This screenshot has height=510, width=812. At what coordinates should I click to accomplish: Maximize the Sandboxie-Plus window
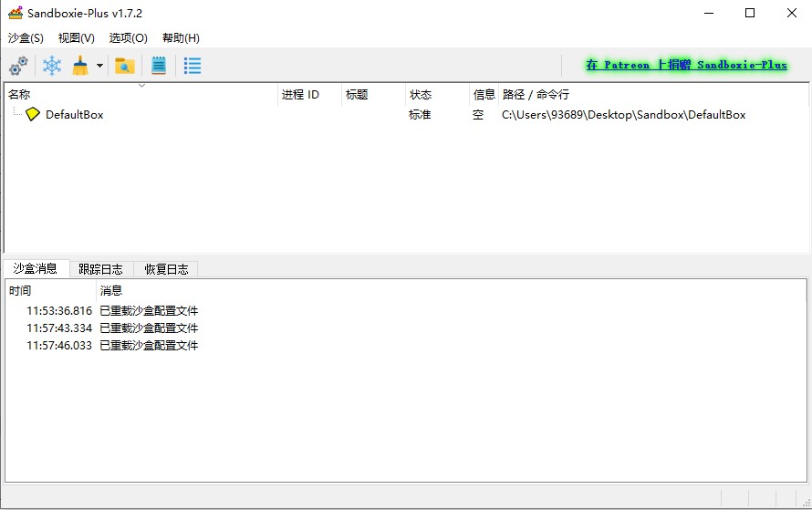[750, 13]
